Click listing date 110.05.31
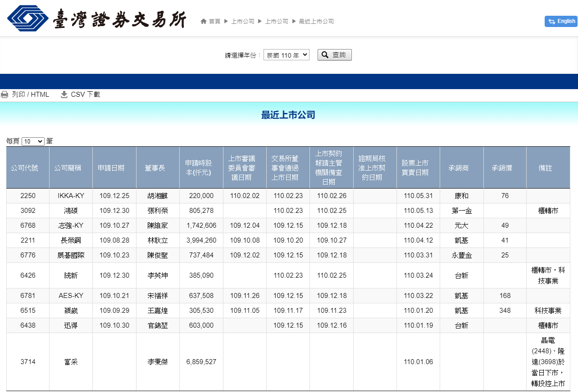Screen dimensions: 578x392 coord(418,196)
